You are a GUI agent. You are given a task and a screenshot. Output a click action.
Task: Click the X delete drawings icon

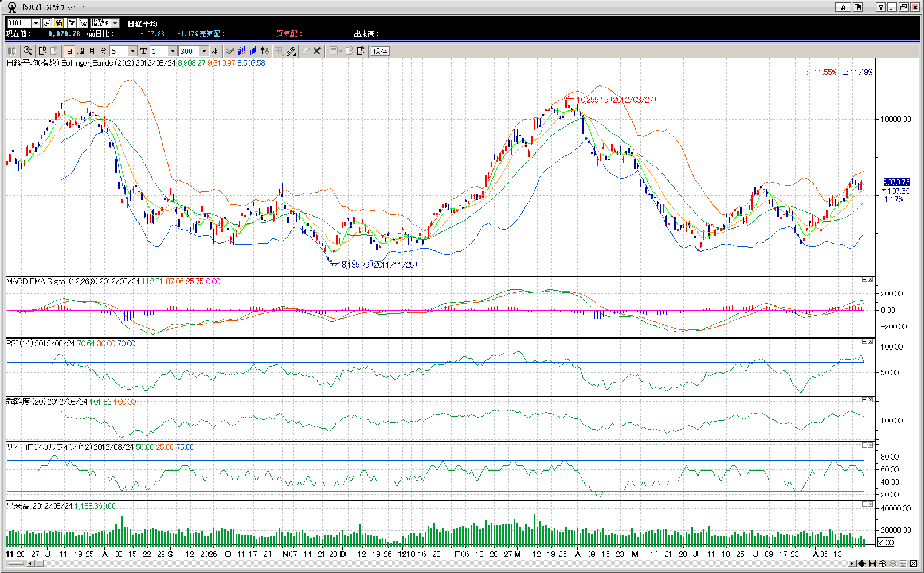tap(317, 51)
